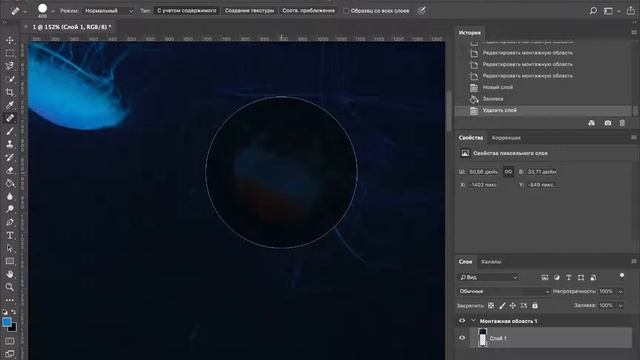The image size is (640, 360).
Task: Select the Pen tool
Action: coord(10,222)
